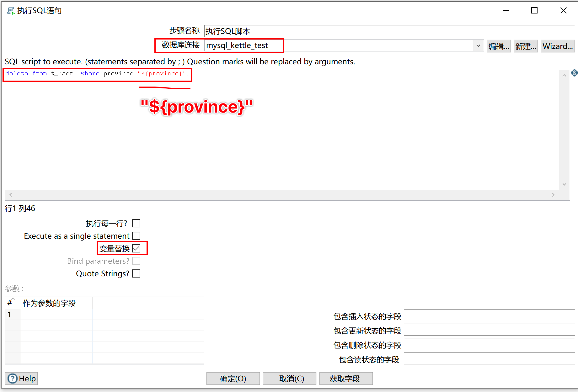578x392 pixels.
Task: Sort by the # column header
Action: click(x=13, y=303)
